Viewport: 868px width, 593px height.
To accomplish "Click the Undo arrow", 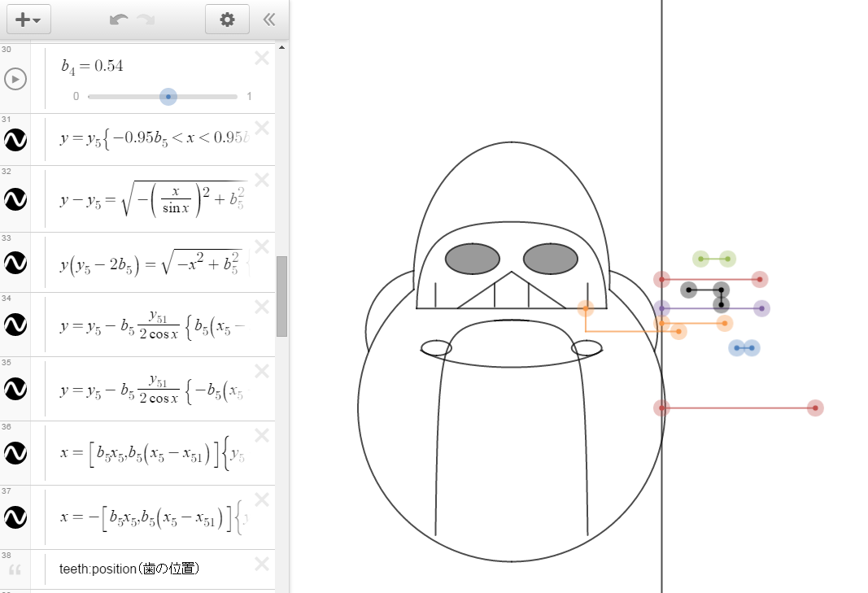I will click(x=119, y=20).
